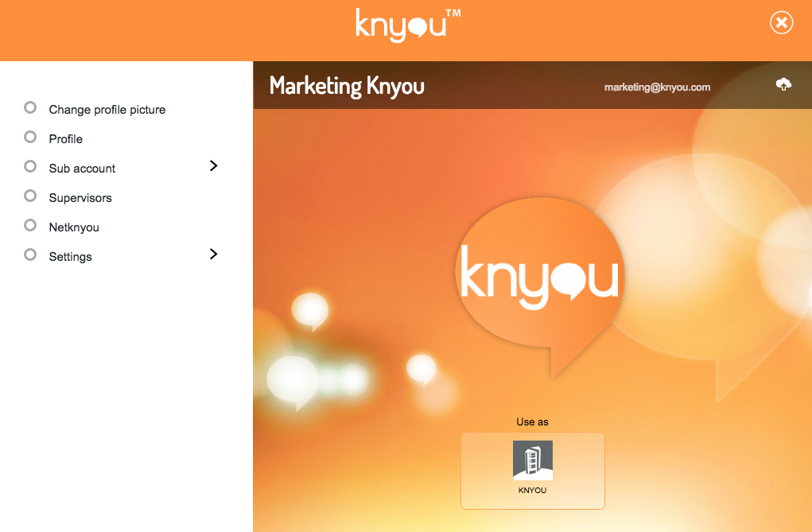Viewport: 812px width, 532px height.
Task: Select the Profile radio button
Action: (x=30, y=137)
